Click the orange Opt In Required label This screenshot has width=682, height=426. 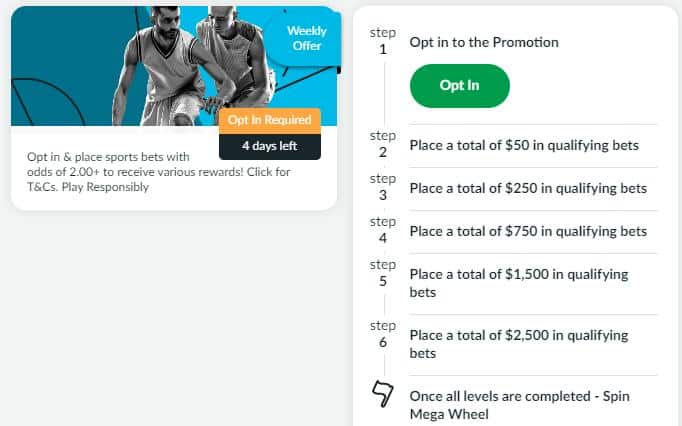[x=269, y=120]
